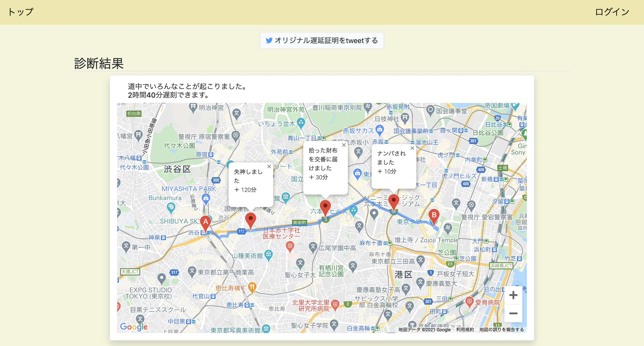644x346 pixels.
Task: Zoom out of the map
Action: [x=513, y=313]
